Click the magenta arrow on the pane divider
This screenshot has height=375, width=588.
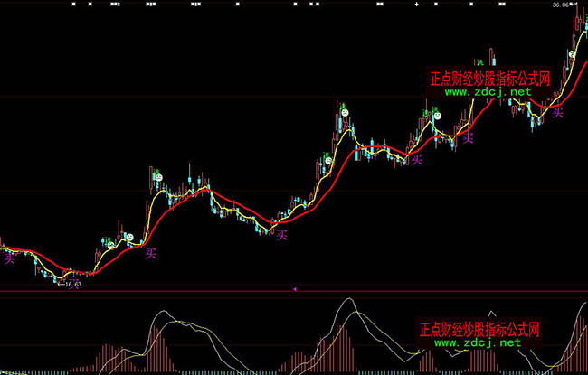click(295, 288)
